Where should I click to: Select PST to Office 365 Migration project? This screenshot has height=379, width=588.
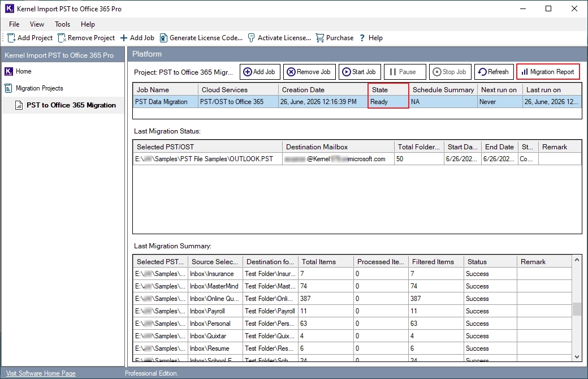pyautogui.click(x=71, y=105)
